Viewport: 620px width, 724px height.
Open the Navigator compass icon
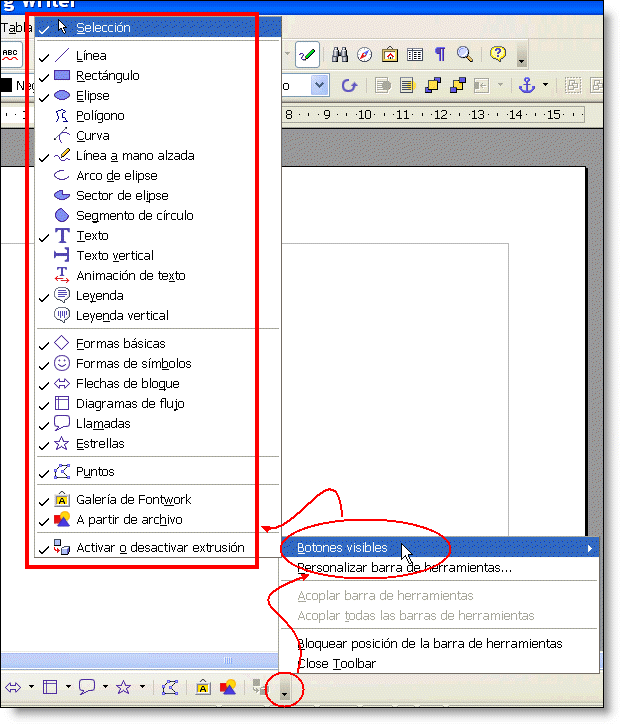point(365,55)
